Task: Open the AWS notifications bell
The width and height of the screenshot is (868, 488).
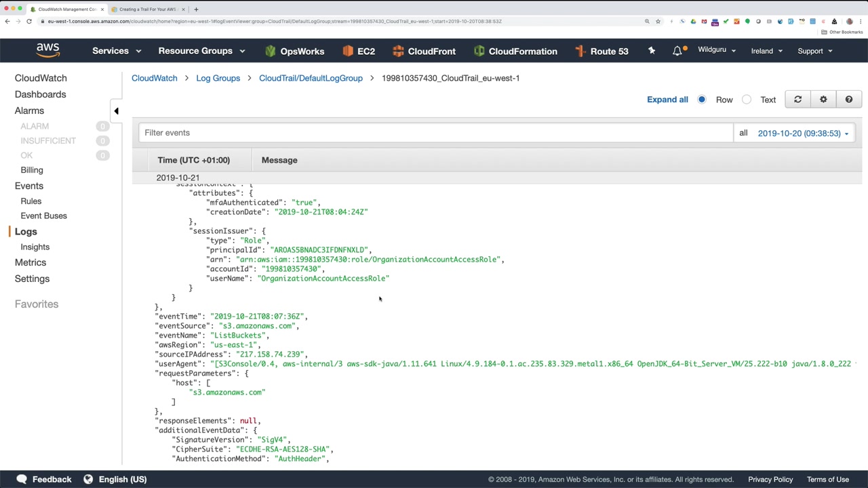Action: click(x=677, y=51)
